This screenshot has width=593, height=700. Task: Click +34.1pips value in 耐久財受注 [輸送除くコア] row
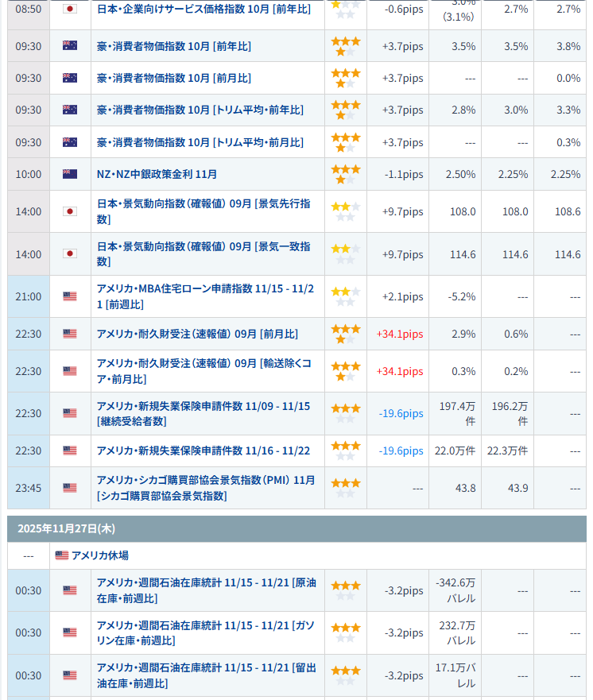tap(399, 371)
